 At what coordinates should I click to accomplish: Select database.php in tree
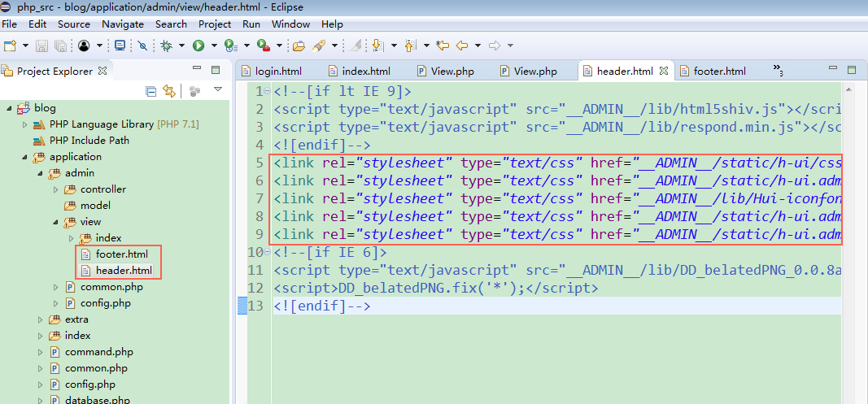89,400
